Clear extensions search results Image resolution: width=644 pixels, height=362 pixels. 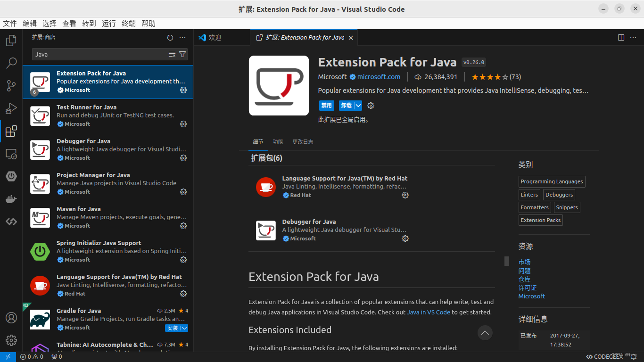coord(172,54)
